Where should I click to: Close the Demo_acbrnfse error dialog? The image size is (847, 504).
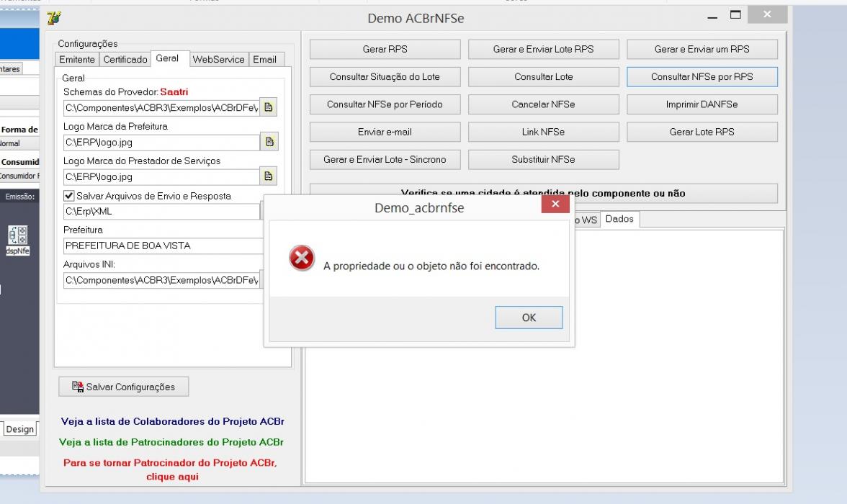point(555,204)
